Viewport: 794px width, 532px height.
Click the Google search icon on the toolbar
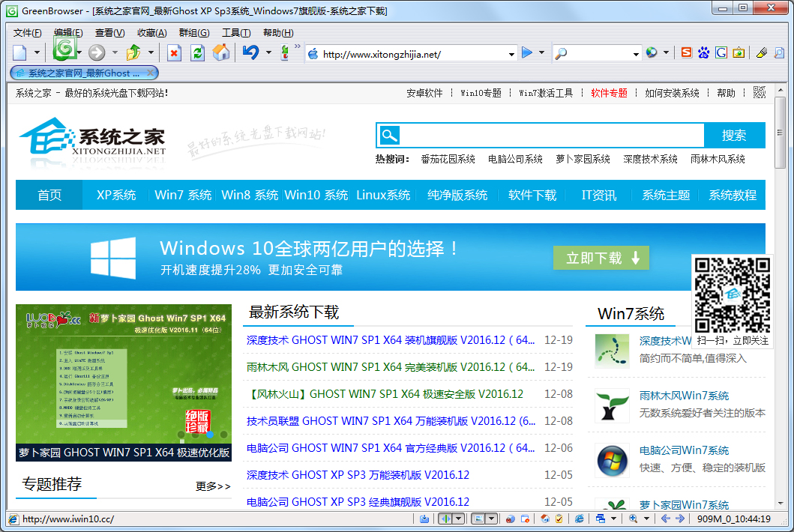point(721,52)
